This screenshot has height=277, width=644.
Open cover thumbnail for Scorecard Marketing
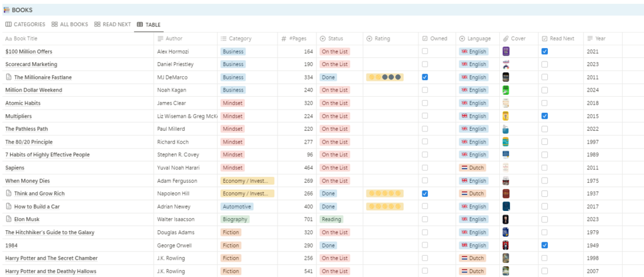[x=506, y=64]
